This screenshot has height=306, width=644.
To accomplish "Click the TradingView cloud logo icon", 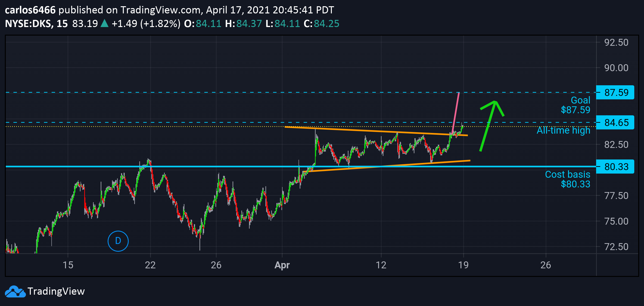I will (15, 291).
